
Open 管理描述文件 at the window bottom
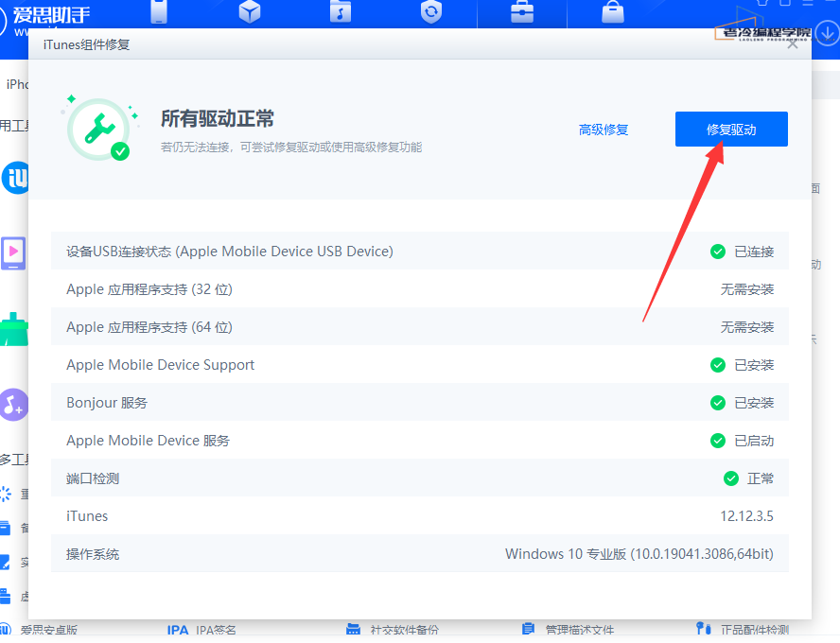click(x=580, y=630)
